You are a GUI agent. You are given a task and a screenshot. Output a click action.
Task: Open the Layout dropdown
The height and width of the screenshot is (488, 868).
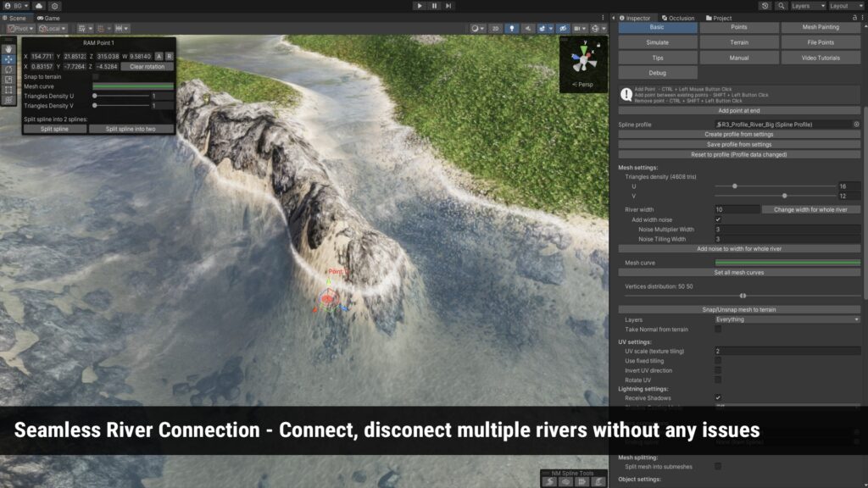[845, 6]
